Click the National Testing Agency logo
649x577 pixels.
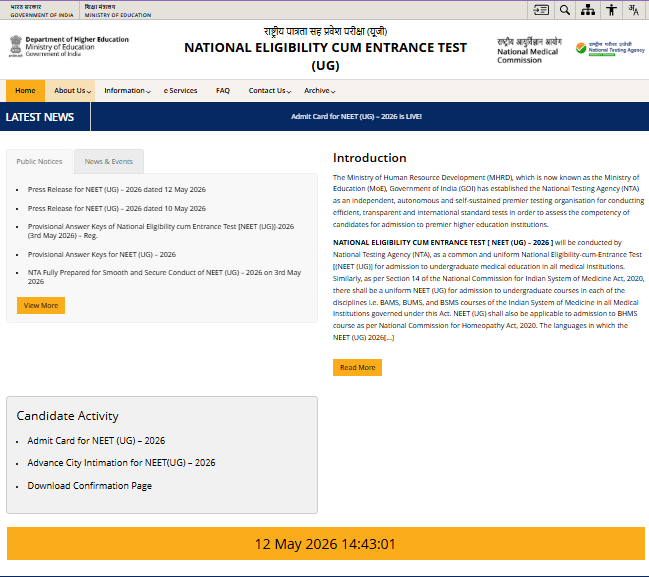click(610, 48)
